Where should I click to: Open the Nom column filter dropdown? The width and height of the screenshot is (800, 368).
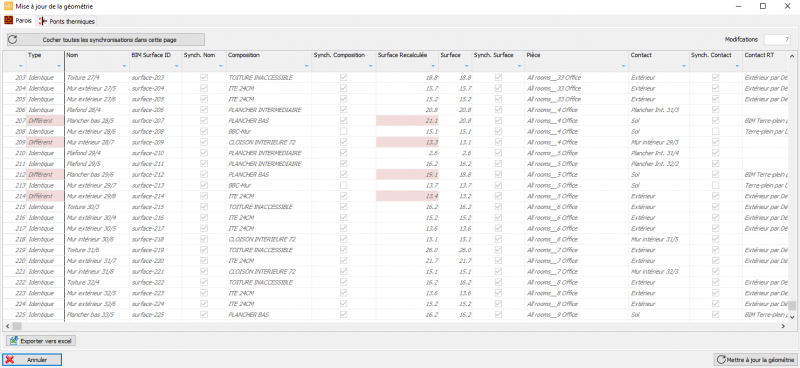click(124, 66)
